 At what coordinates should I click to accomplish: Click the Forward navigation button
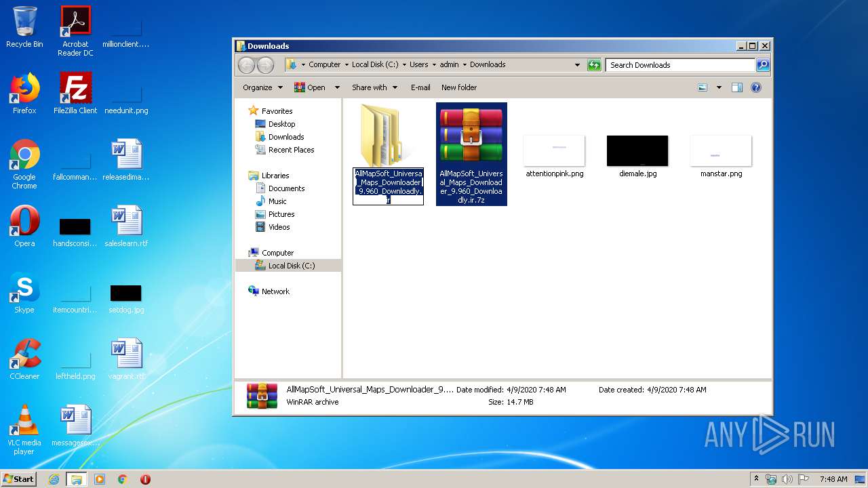tap(266, 65)
